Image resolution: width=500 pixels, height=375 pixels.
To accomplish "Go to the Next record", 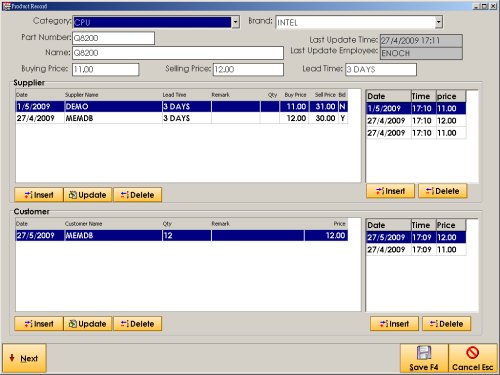I will click(24, 358).
